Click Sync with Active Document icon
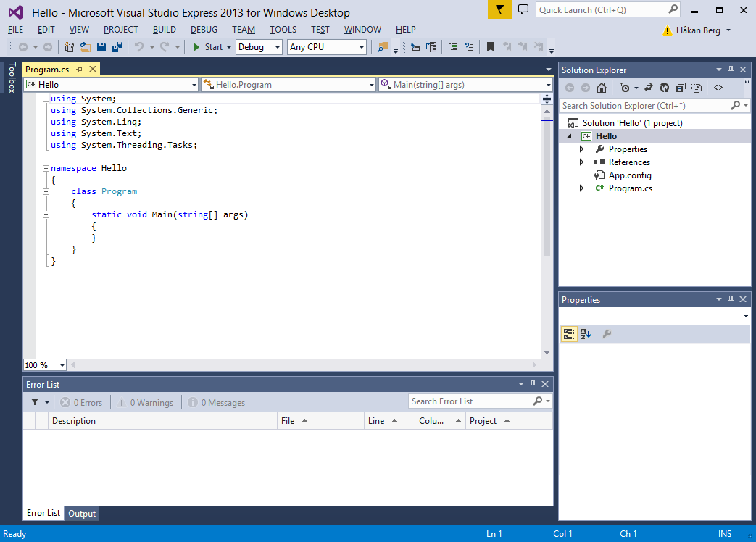The width and height of the screenshot is (756, 542). (x=649, y=88)
